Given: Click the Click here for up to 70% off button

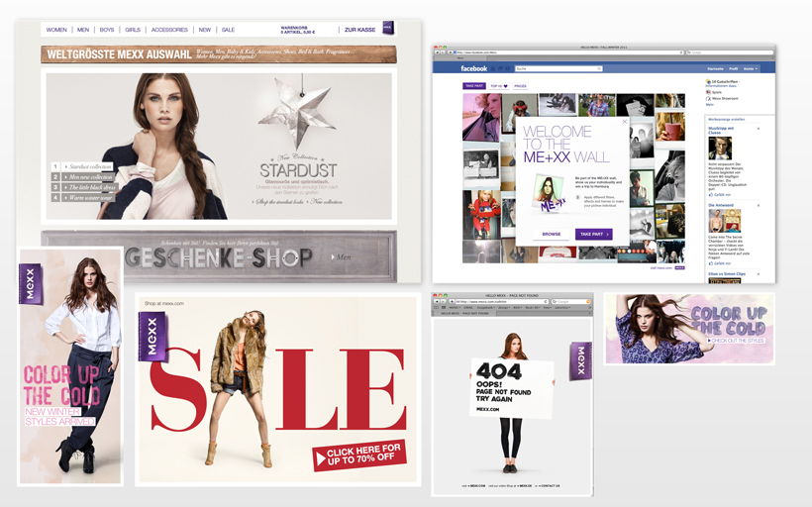Looking at the screenshot, I should [x=359, y=455].
